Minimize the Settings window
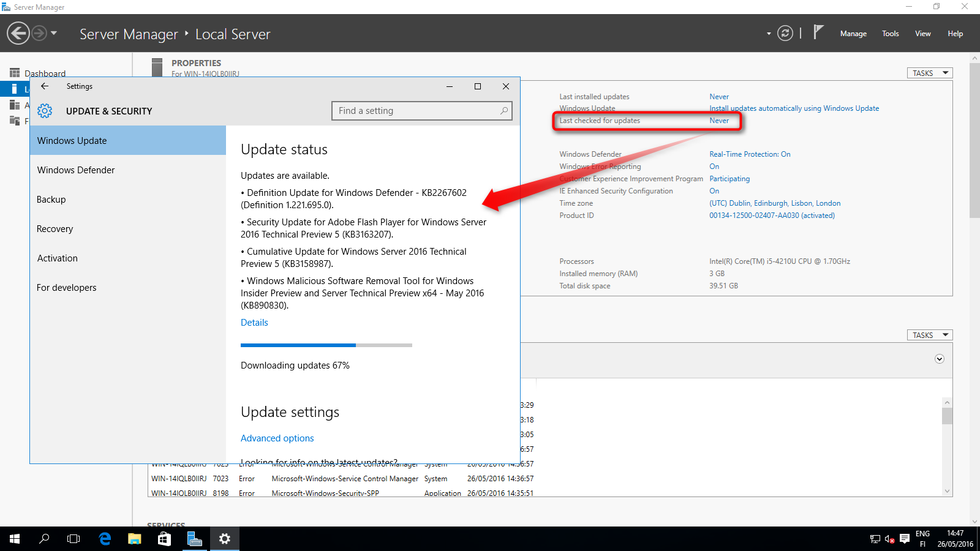 (x=450, y=86)
